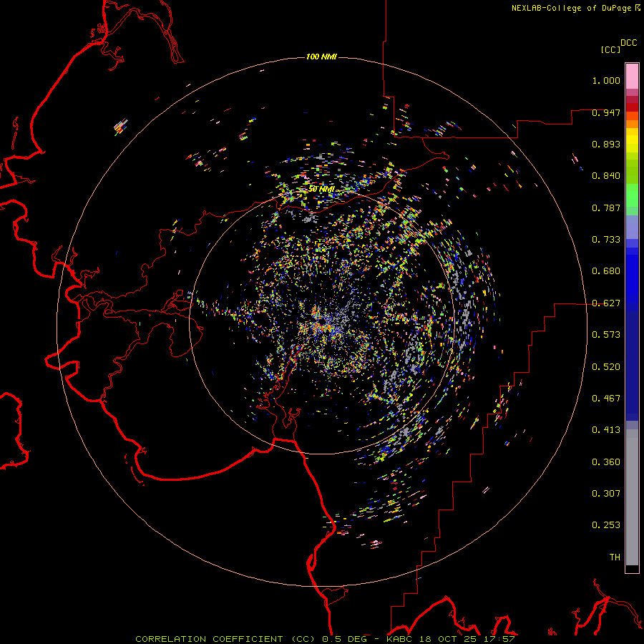This screenshot has width=644, height=644.
Task: Click the CORRELATION COEFFICIENT caption text
Action: coord(209,639)
